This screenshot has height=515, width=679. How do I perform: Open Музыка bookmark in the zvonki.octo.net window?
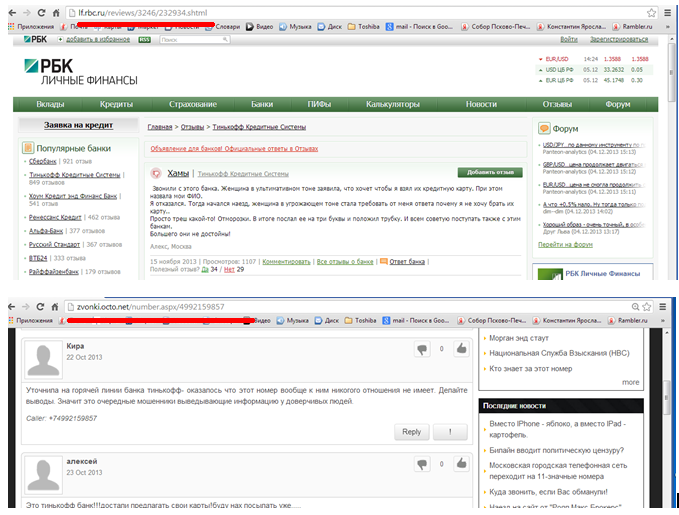(x=293, y=321)
